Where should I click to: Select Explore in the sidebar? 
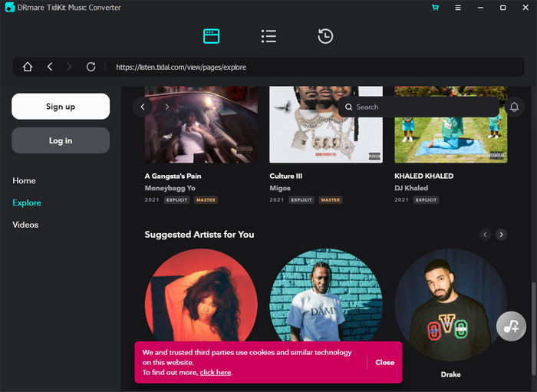click(x=27, y=203)
